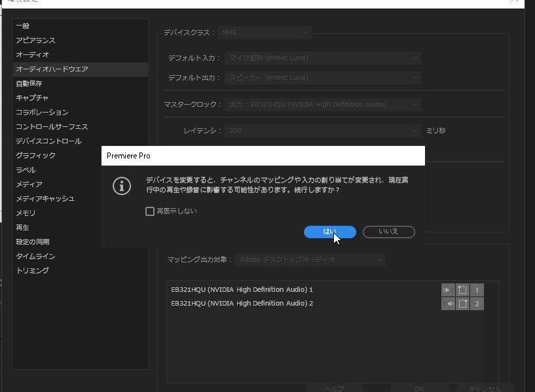Screen dimensions: 535x392
Task: Enable the 再表示しない checkbox
Action: tap(150, 211)
